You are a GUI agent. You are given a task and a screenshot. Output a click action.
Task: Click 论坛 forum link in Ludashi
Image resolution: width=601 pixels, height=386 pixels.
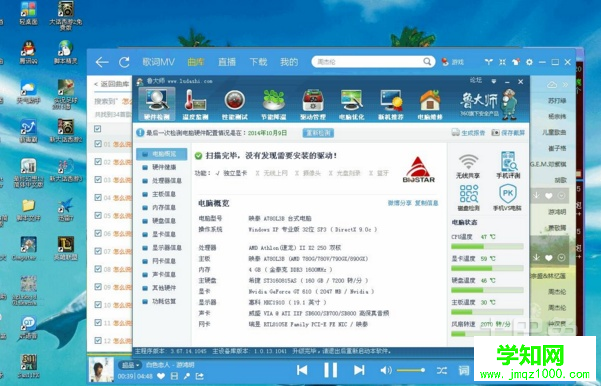coord(476,80)
